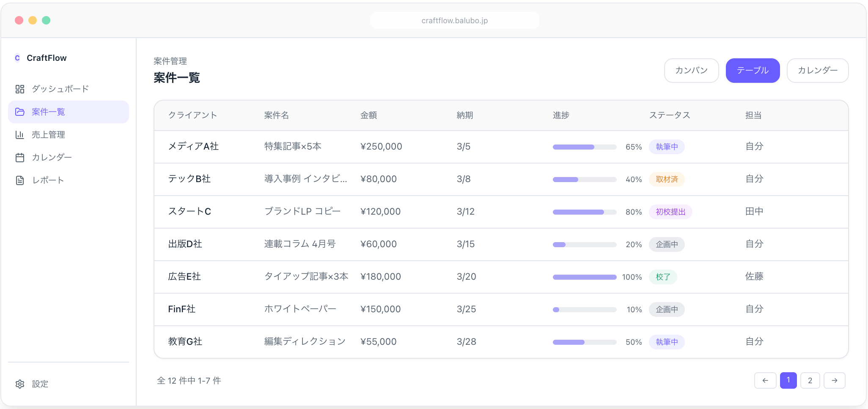868x409 pixels.
Task: Click the folder icon for 案件一覧
Action: (x=20, y=112)
